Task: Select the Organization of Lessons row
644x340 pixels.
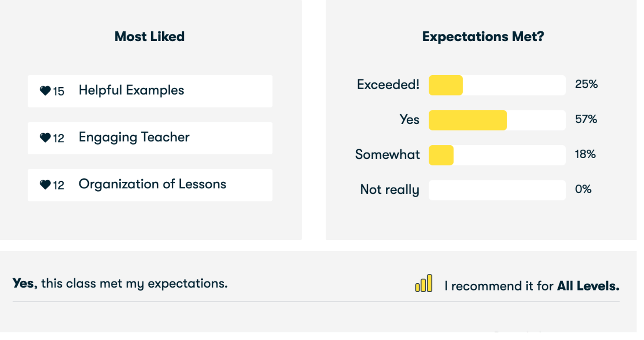Action: pyautogui.click(x=150, y=185)
